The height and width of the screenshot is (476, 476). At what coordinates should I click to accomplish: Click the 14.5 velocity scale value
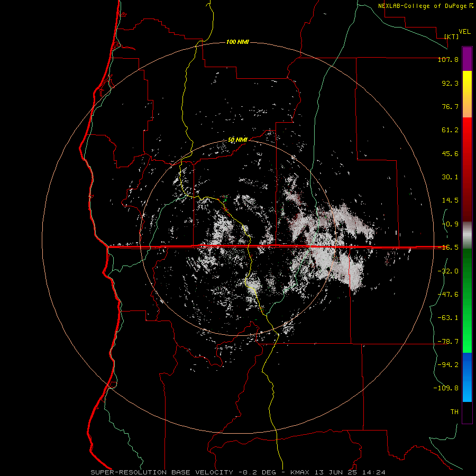point(450,200)
